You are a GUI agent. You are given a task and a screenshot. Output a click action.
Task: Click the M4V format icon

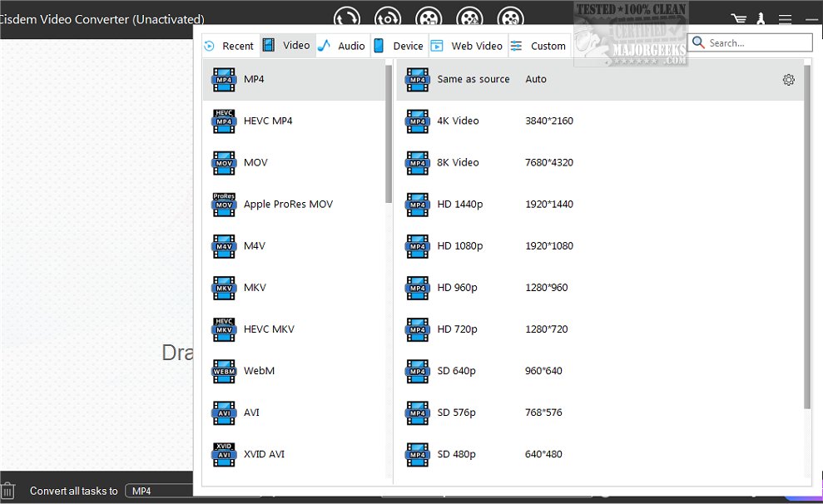pyautogui.click(x=224, y=246)
